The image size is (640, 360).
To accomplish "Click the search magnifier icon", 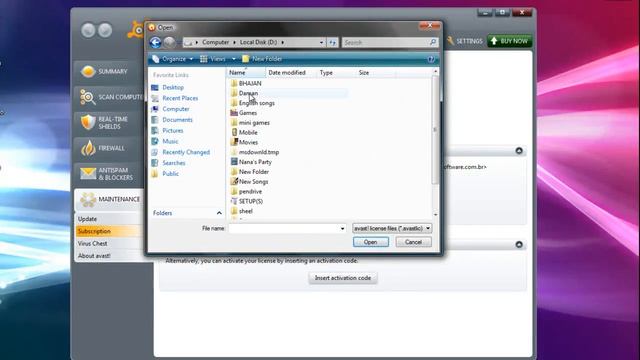I will tap(433, 42).
